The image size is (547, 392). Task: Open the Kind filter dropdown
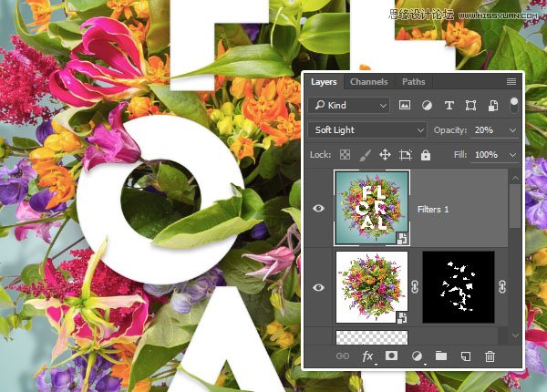tap(349, 105)
